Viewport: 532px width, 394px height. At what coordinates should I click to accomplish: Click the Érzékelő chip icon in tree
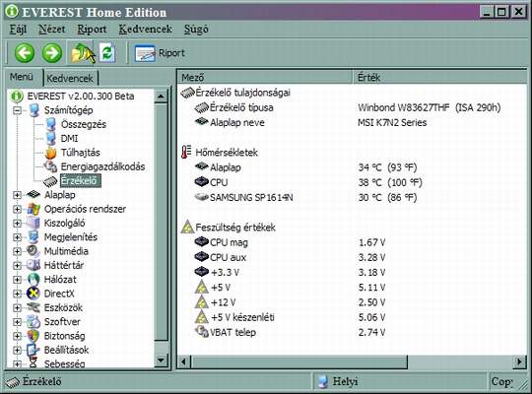point(51,181)
